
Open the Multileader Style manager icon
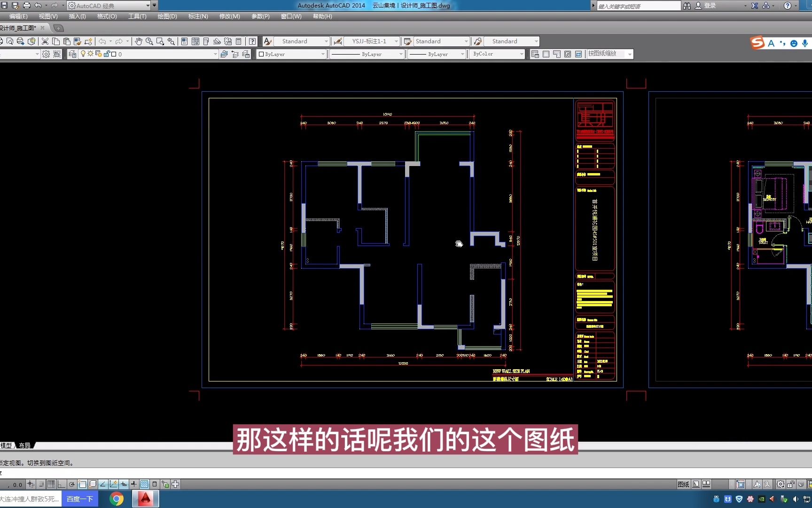pos(478,41)
